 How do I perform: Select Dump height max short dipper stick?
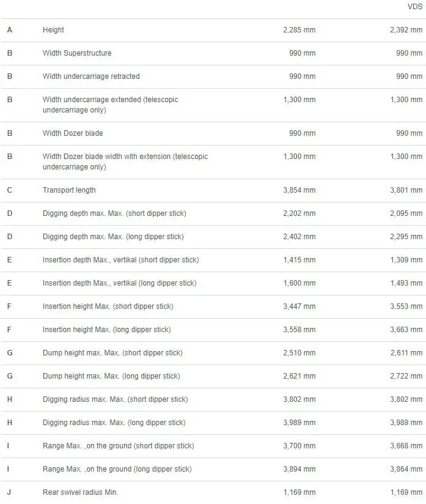click(x=112, y=352)
